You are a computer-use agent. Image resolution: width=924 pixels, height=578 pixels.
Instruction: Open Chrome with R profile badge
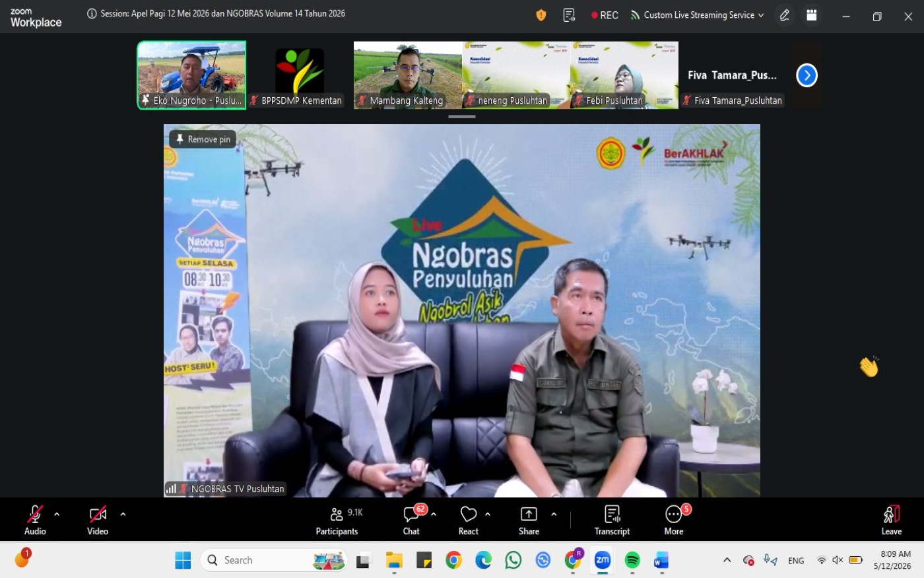[x=573, y=560]
